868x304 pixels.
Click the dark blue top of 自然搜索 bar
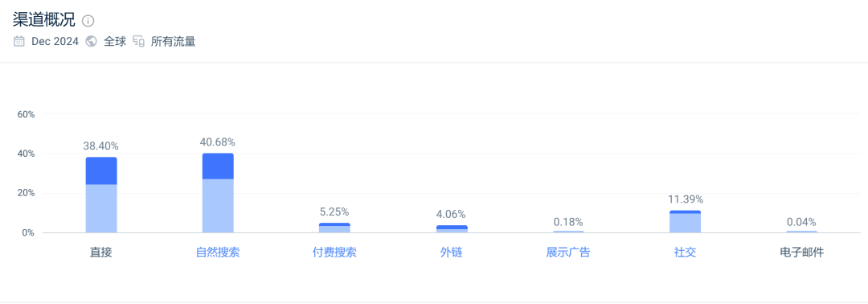tap(218, 166)
